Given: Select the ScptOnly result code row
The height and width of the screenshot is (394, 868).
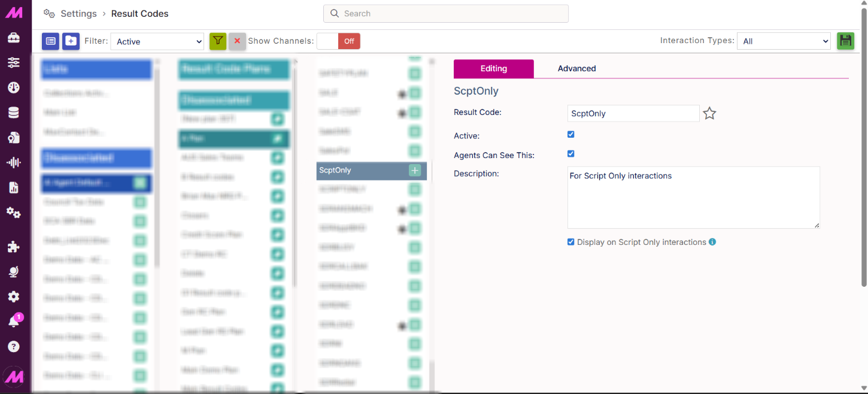Looking at the screenshot, I should 372,171.
